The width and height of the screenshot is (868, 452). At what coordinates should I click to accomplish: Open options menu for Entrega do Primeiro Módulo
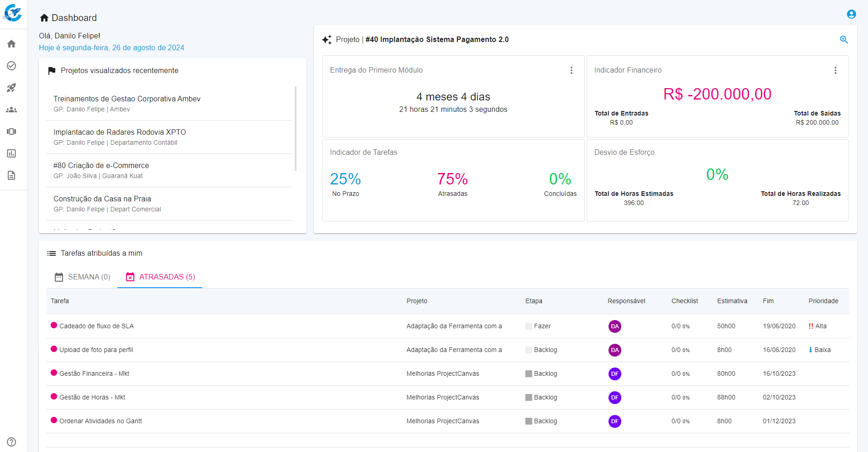click(x=571, y=70)
